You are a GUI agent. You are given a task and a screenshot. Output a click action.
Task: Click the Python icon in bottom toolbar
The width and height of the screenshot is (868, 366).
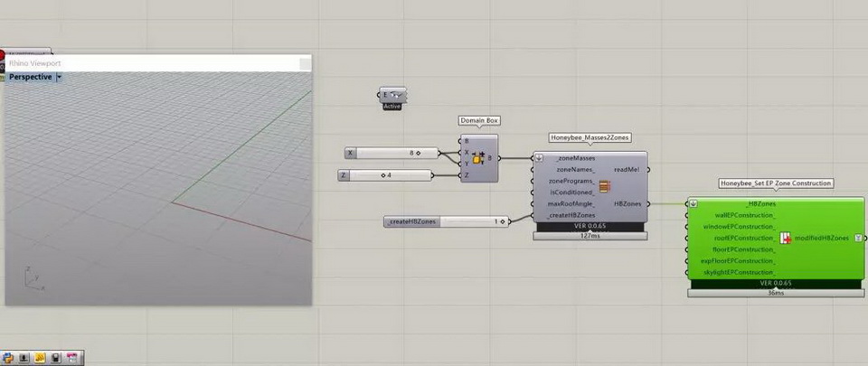tap(8, 358)
